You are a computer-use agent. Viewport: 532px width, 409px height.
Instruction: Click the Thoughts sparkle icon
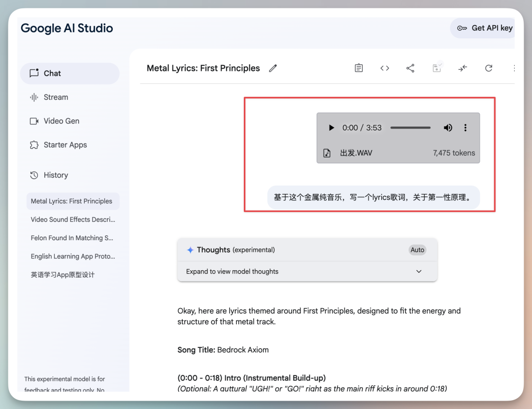(190, 250)
